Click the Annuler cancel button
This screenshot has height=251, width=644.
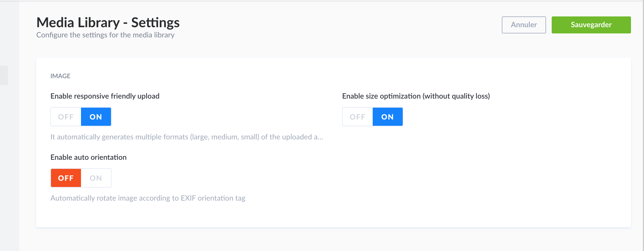click(524, 25)
